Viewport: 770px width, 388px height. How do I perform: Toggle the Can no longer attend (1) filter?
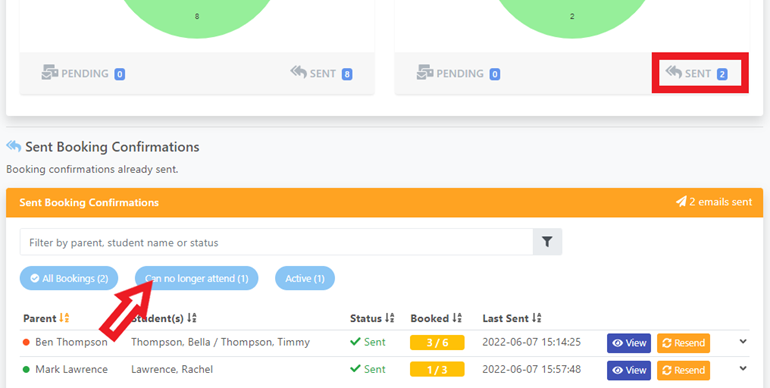pos(196,278)
